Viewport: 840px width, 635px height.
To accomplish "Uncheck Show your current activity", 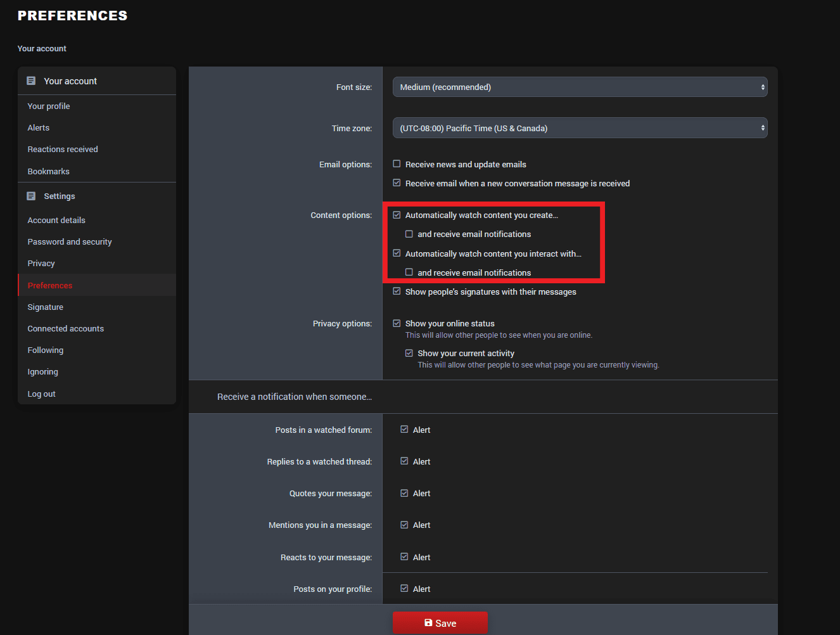I will (x=409, y=353).
